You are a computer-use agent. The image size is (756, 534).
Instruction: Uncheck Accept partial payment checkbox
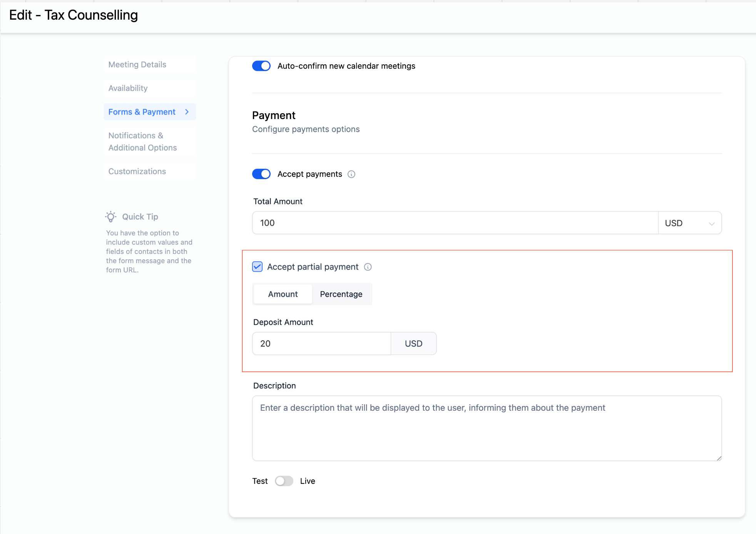258,267
